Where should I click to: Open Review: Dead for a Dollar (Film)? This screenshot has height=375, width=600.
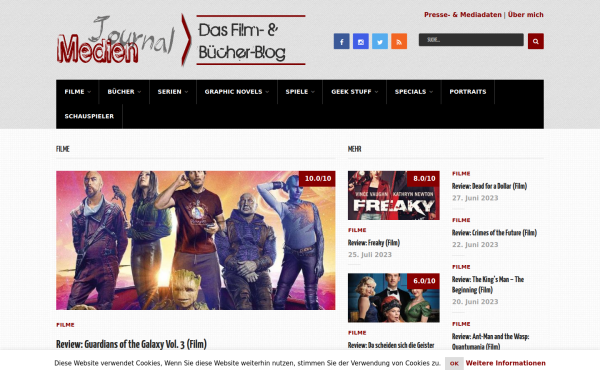point(489,186)
